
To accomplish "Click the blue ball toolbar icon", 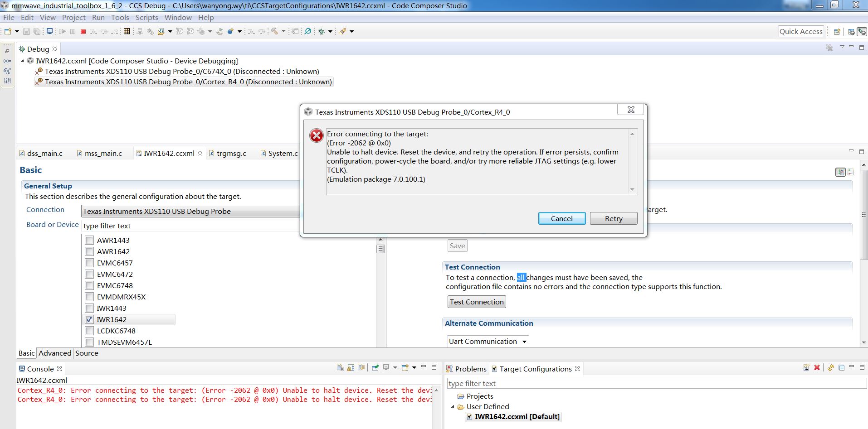I will click(x=231, y=31).
